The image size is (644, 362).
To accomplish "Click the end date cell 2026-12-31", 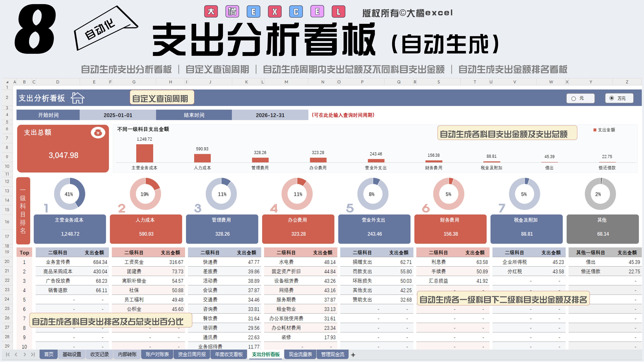I will click(270, 115).
